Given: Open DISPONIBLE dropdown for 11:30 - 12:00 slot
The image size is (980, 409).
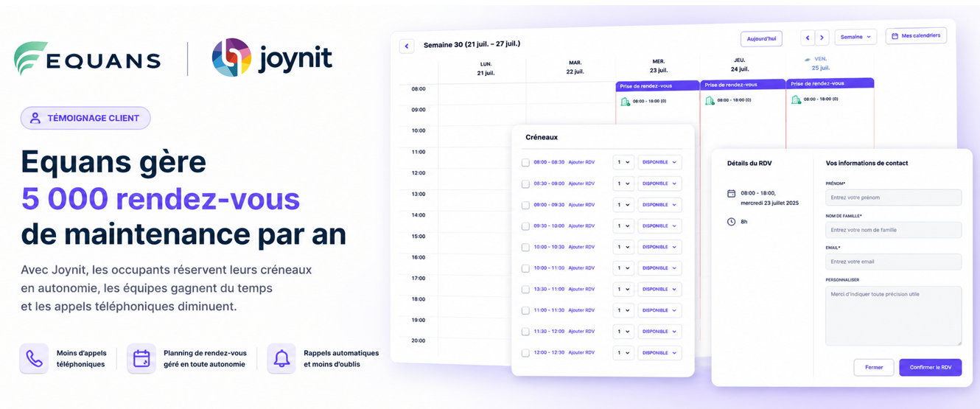Looking at the screenshot, I should click(659, 332).
